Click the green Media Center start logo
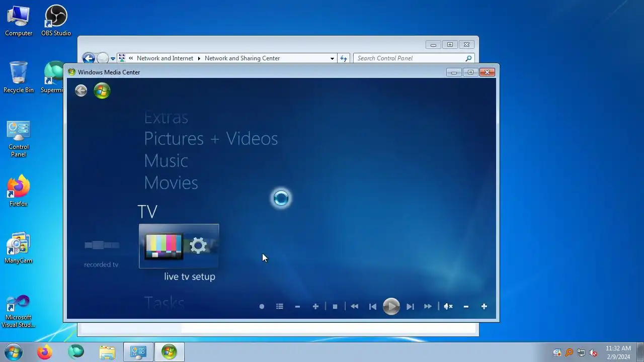Image resolution: width=644 pixels, height=362 pixels. [102, 90]
